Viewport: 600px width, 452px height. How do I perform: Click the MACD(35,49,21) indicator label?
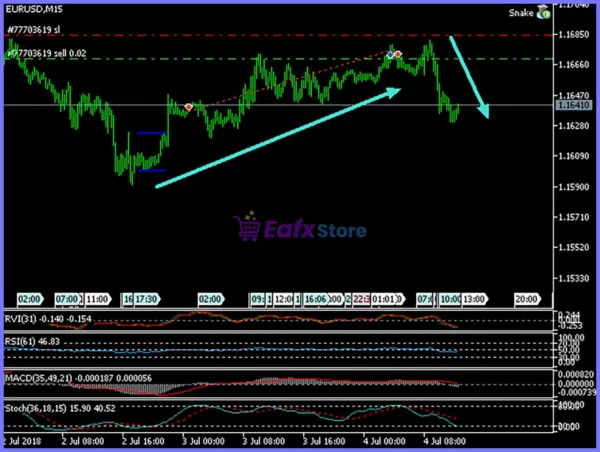click(78, 378)
